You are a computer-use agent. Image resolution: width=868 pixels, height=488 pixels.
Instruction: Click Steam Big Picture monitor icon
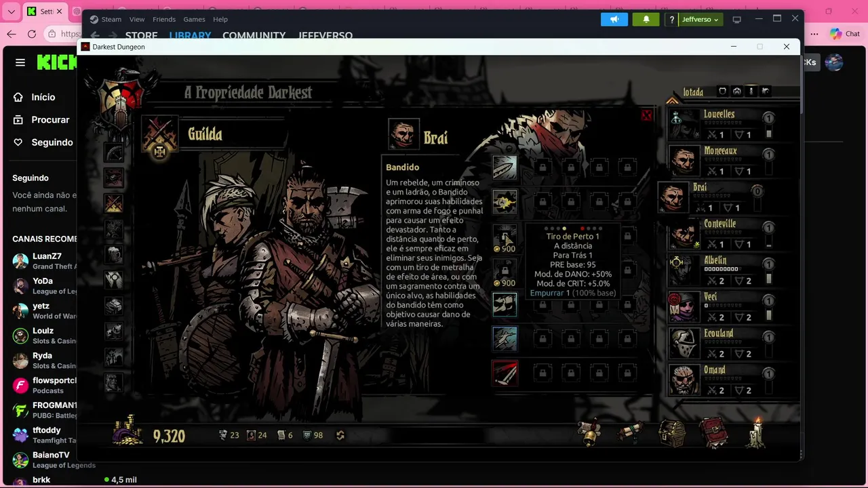point(737,19)
